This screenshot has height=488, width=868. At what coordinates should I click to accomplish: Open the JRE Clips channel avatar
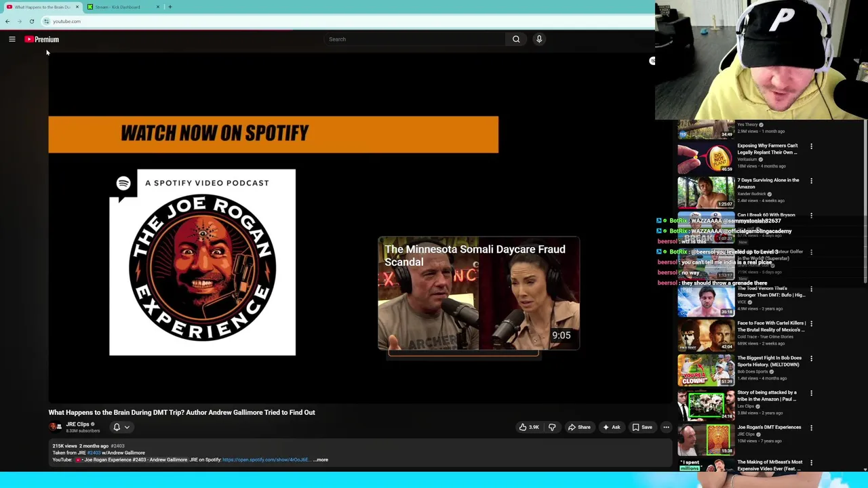coord(55,427)
